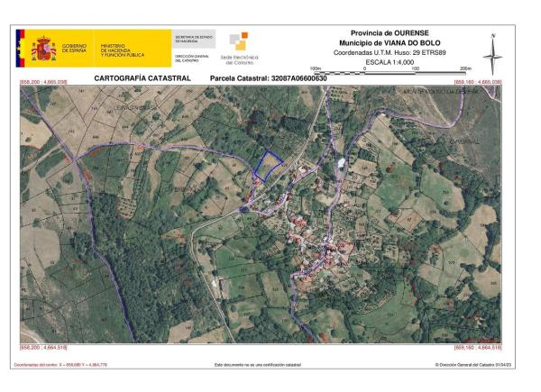Click top-right coordinate label 659,160 ; 4,665,038

pyautogui.click(x=478, y=82)
